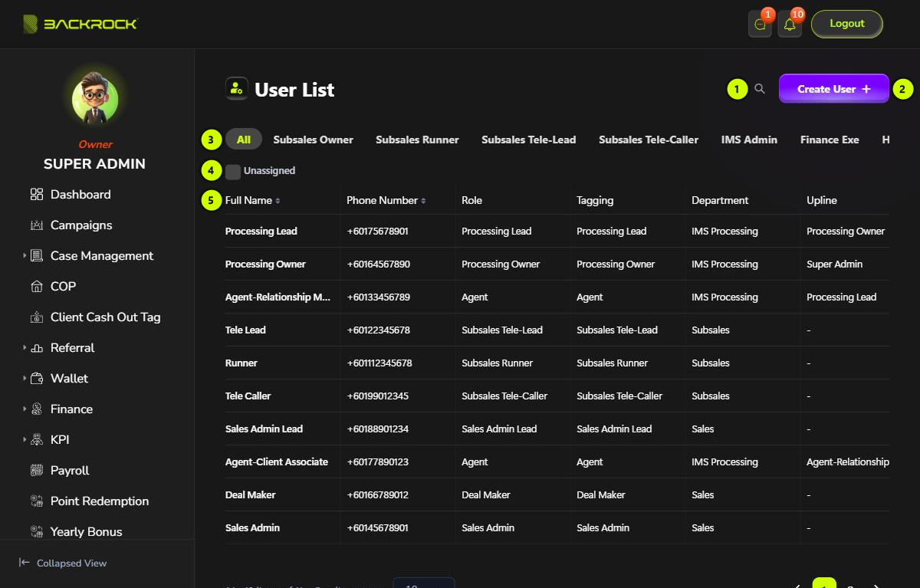Click the User List title icon

point(237,89)
